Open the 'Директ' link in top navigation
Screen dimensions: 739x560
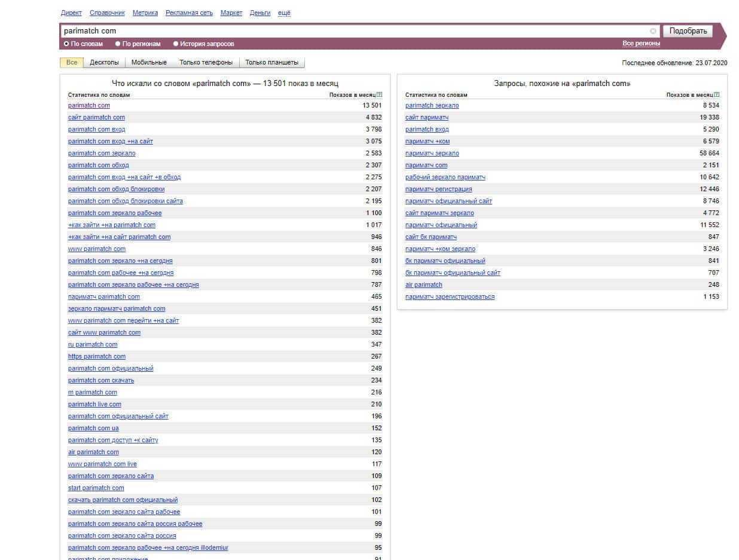tap(71, 13)
